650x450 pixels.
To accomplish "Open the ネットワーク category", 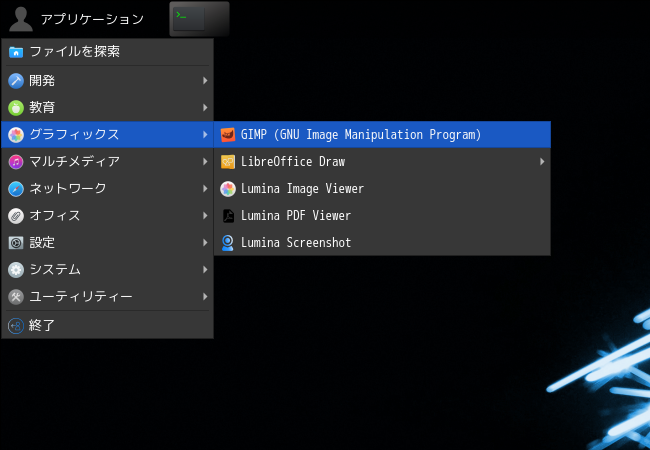I will (107, 189).
